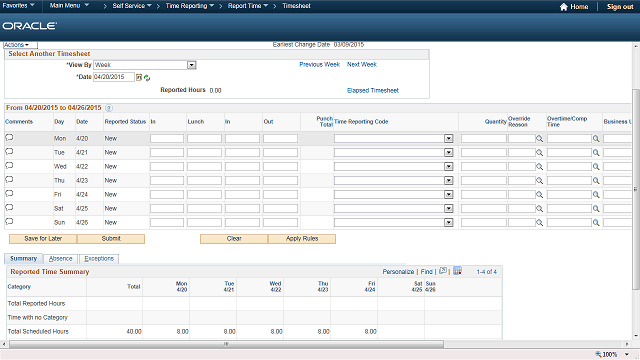The height and width of the screenshot is (360, 640).
Task: Open Overtime/Comp Time lookup for Wed row
Action: 596,167
